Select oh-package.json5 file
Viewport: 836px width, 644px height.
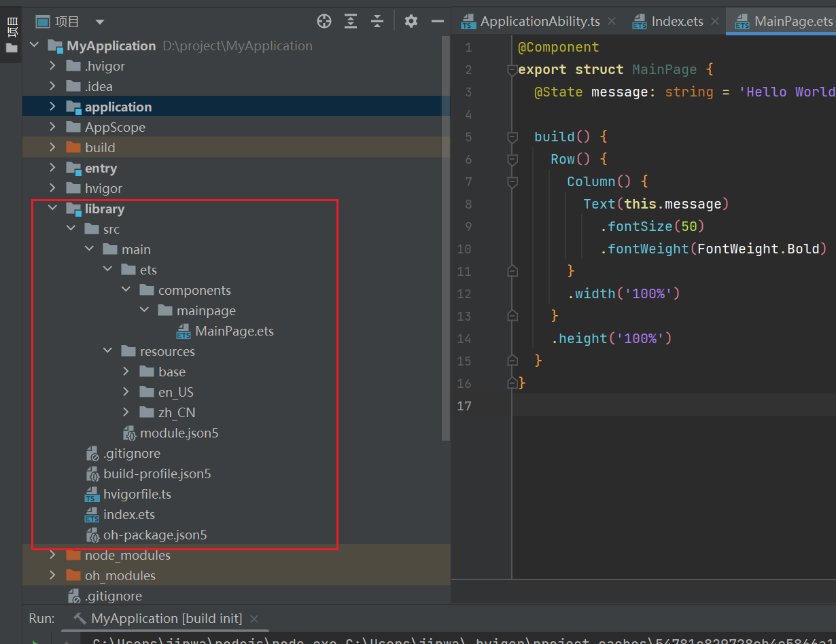point(155,535)
